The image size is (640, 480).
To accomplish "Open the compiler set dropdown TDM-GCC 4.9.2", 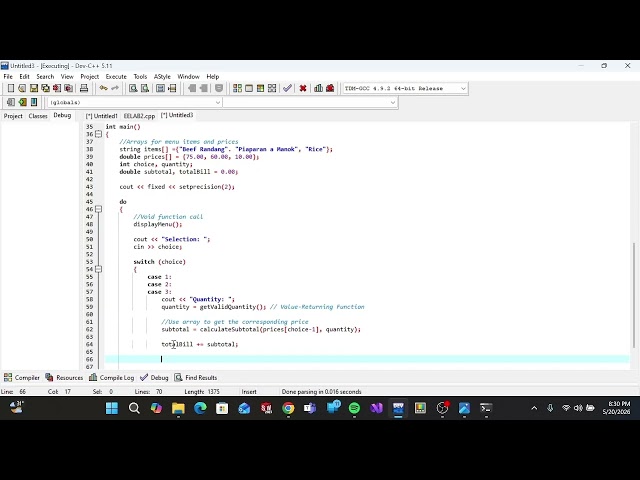I will click(x=404, y=88).
